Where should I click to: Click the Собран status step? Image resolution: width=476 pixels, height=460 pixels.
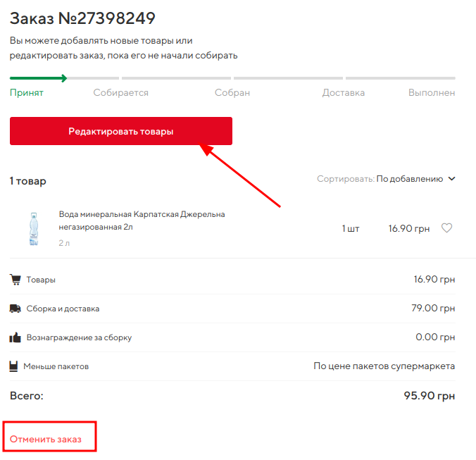(x=233, y=93)
